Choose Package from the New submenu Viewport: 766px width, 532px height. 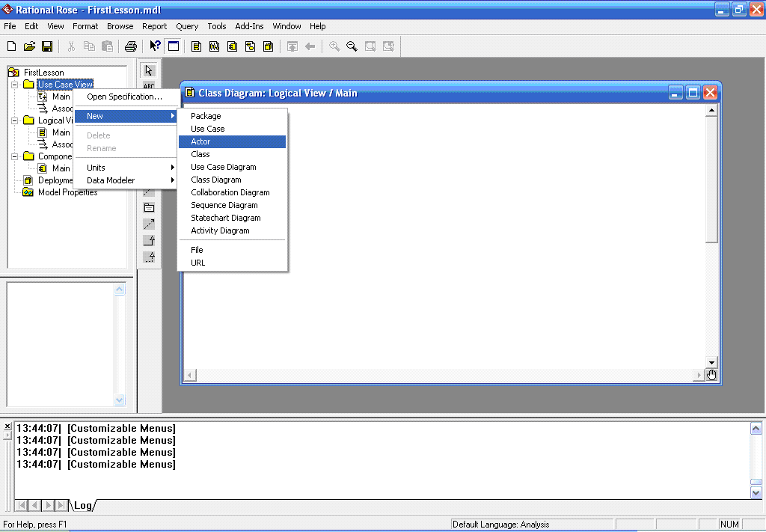tap(232, 116)
